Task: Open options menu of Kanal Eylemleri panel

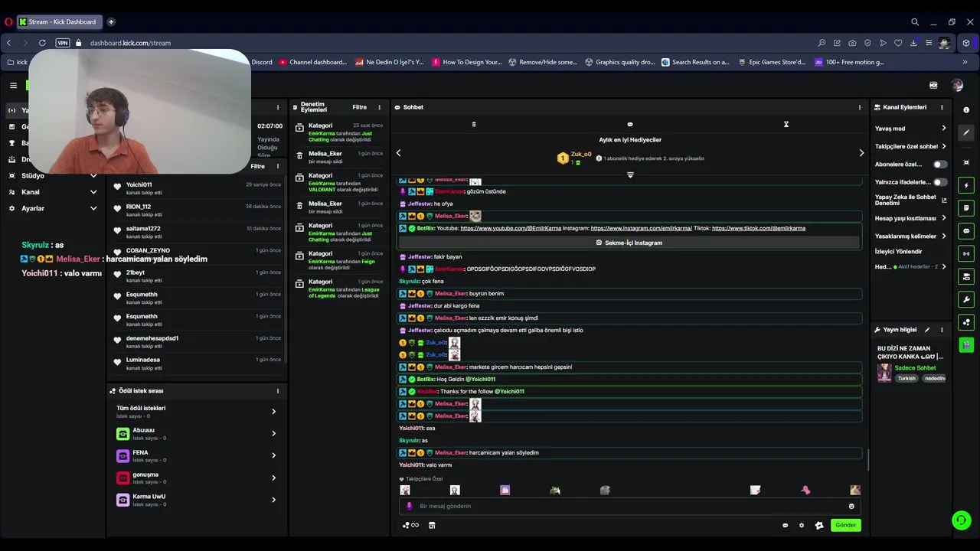Action: [x=942, y=107]
